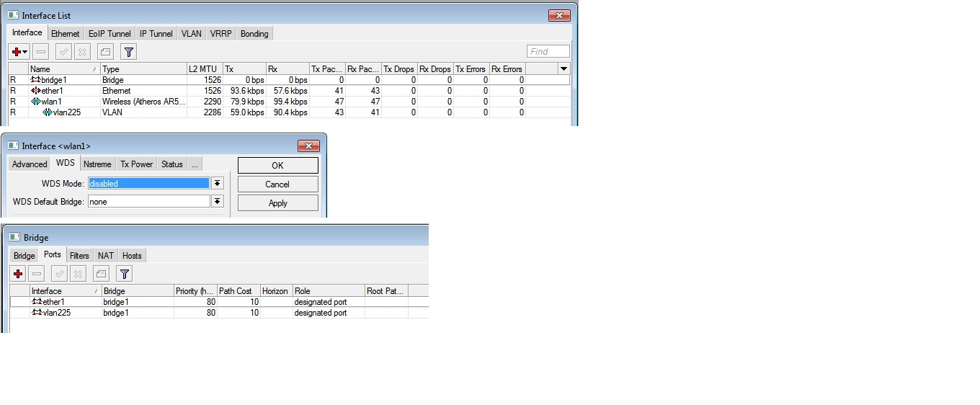The image size is (980, 405).
Task: Switch to the VRRP tab
Action: click(x=221, y=34)
